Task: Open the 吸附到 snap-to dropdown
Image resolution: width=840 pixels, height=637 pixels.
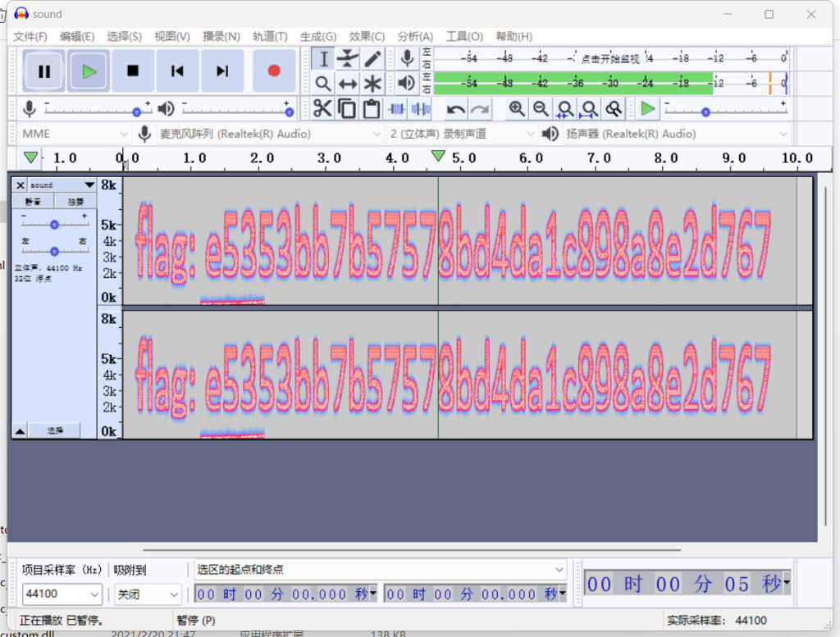Action: 148,594
